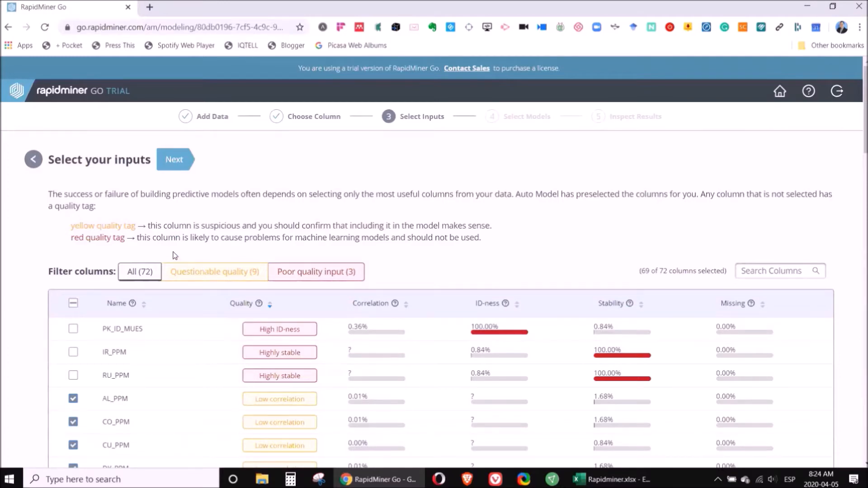Expand hidden system tray icons arrow
868x488 pixels.
[x=717, y=479]
